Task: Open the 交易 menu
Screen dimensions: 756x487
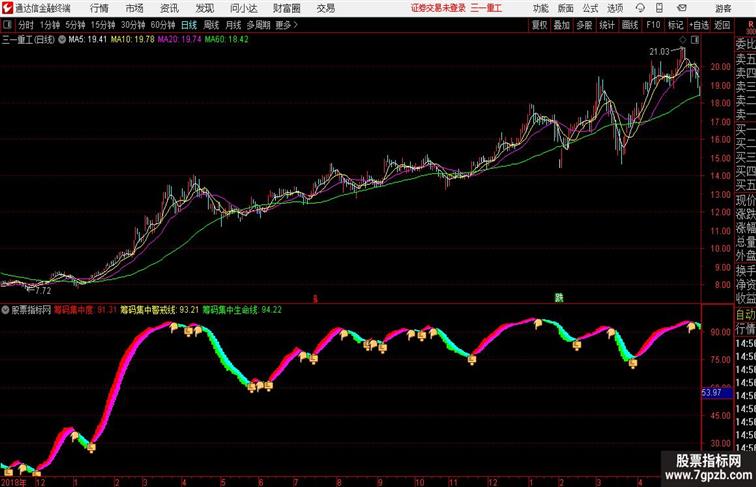Action: point(325,8)
